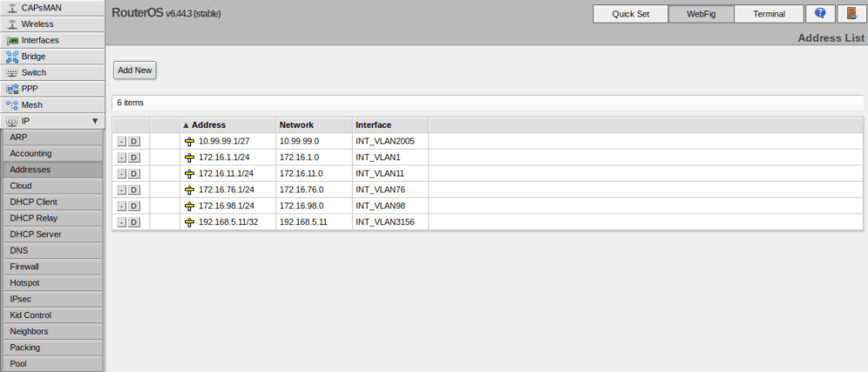Screen dimensions: 868x372
Task: Open the Terminal
Action: (769, 14)
